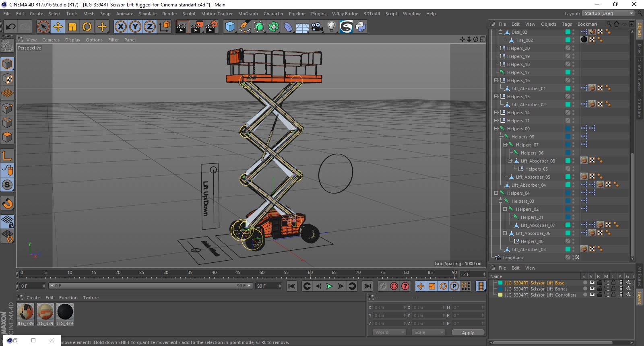
Task: Click the JLG_3394RT_Scissor_Lift_Base layer color swatch
Action: [500, 283]
